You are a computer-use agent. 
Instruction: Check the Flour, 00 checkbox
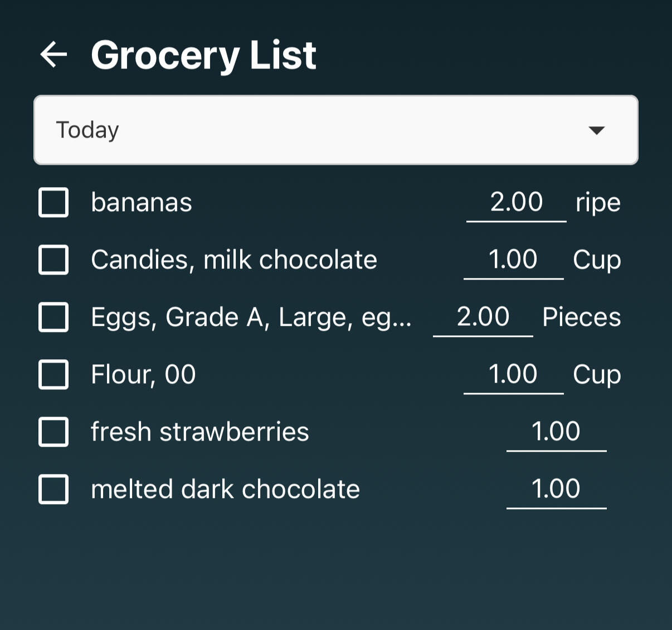pos(53,374)
